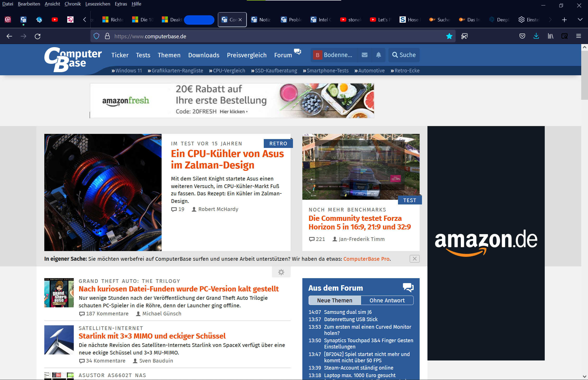Reload the current page
This screenshot has width=588, height=380.
point(38,36)
